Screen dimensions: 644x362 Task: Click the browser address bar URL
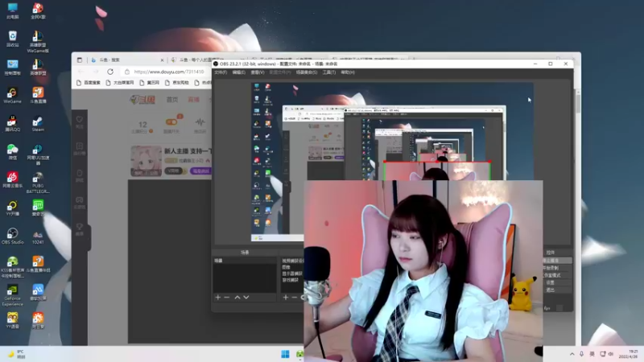[x=169, y=72]
